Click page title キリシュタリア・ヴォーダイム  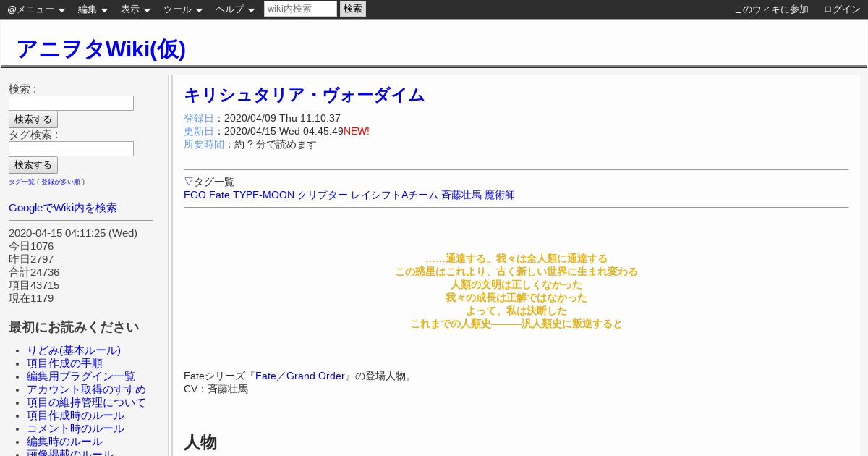(304, 96)
